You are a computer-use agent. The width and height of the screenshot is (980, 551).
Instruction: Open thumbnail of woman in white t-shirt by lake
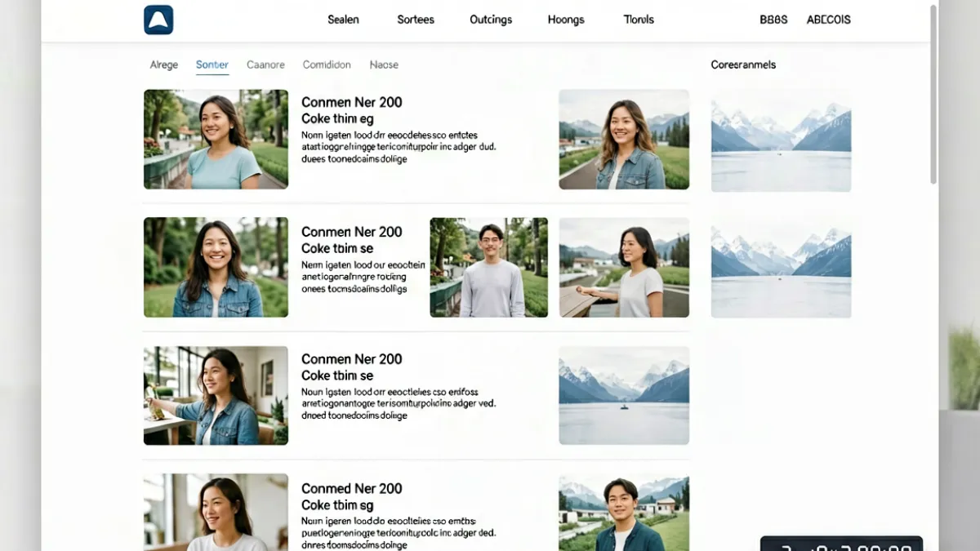624,267
